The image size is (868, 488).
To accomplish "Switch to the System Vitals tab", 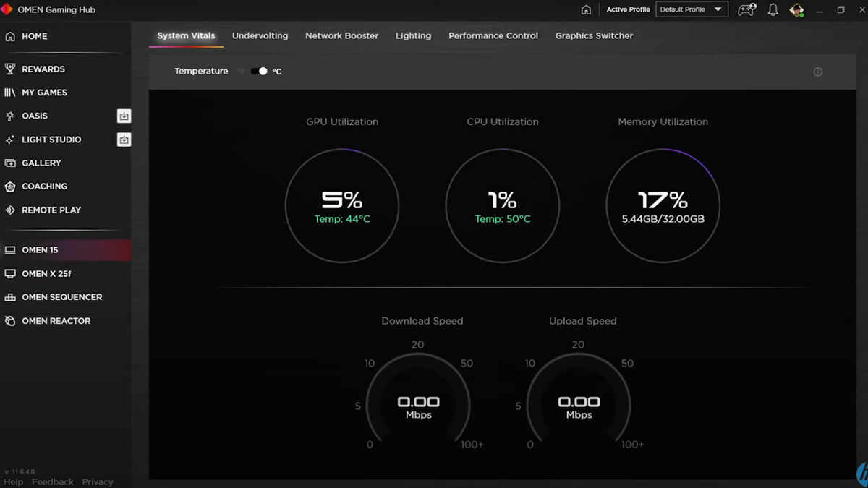I will click(186, 35).
